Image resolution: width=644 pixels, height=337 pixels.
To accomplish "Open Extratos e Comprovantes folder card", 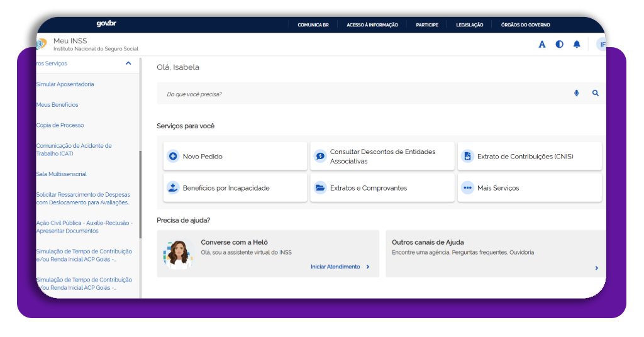I will click(382, 187).
